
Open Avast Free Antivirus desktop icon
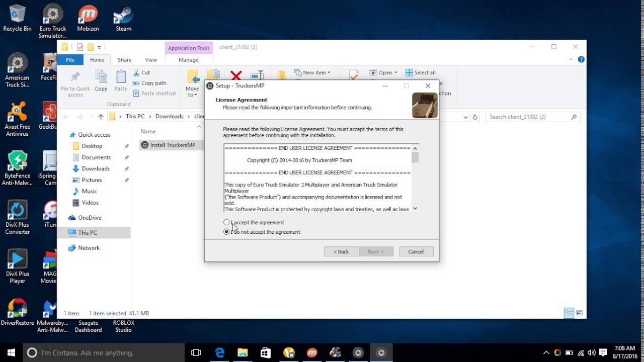point(17,119)
